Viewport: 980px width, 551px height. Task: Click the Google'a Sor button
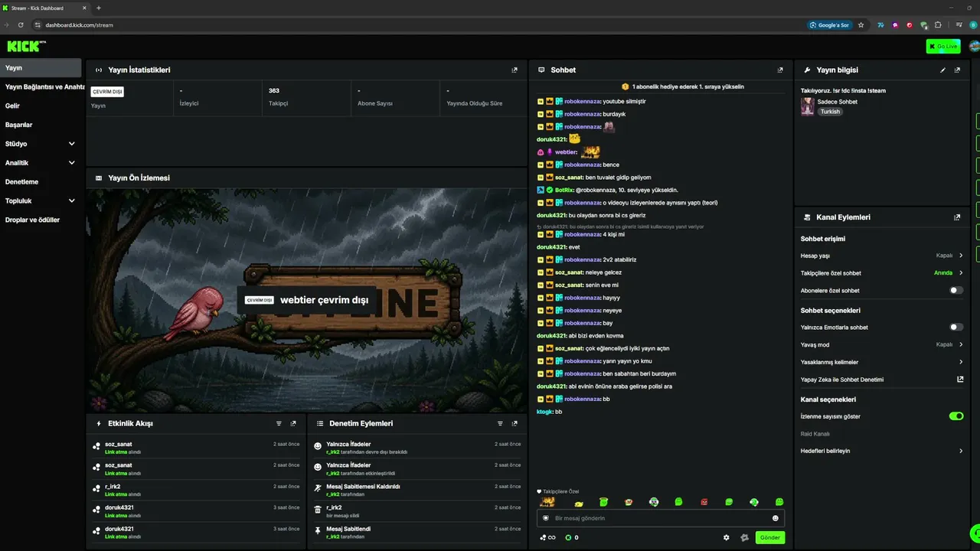coord(829,24)
